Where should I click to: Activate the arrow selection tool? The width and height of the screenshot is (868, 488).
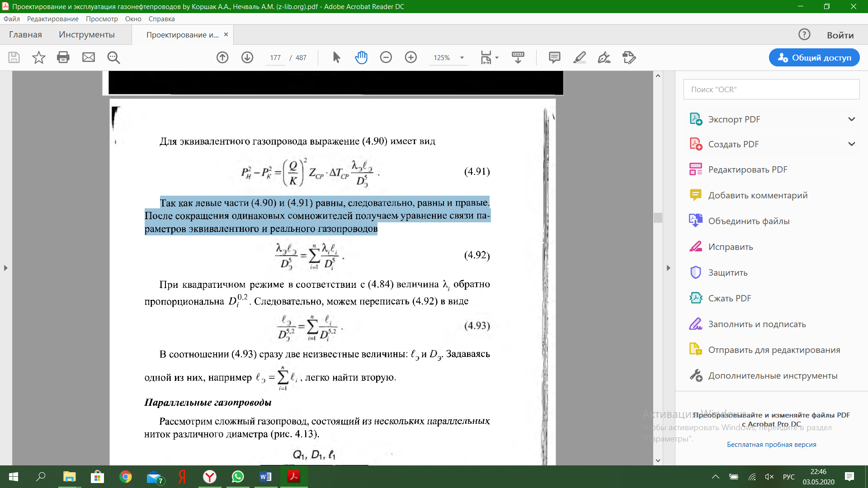[336, 57]
